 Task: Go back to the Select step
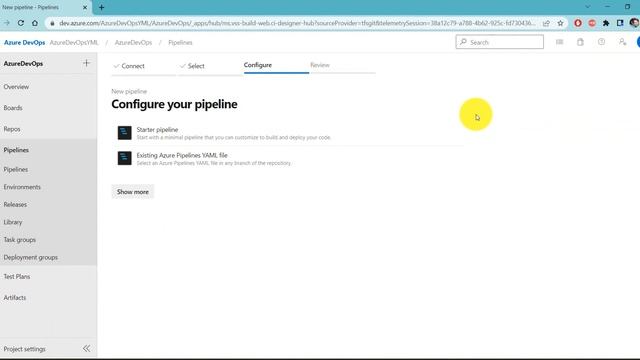210,66
